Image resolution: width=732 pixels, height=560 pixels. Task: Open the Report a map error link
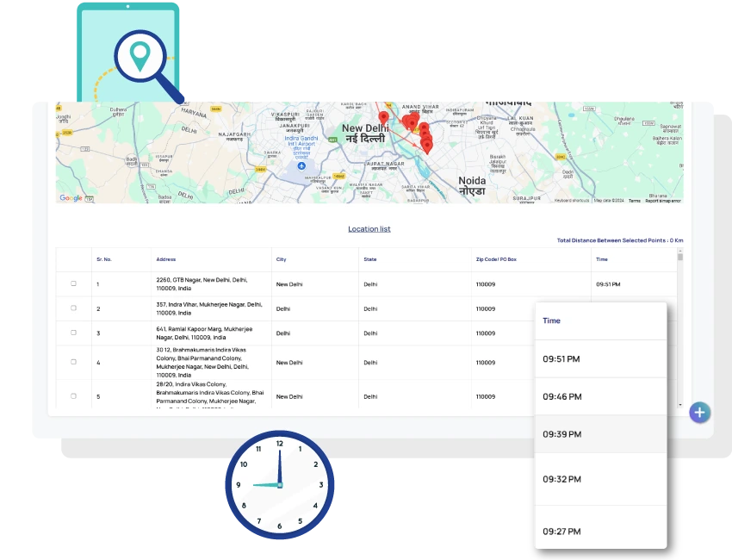tap(663, 200)
